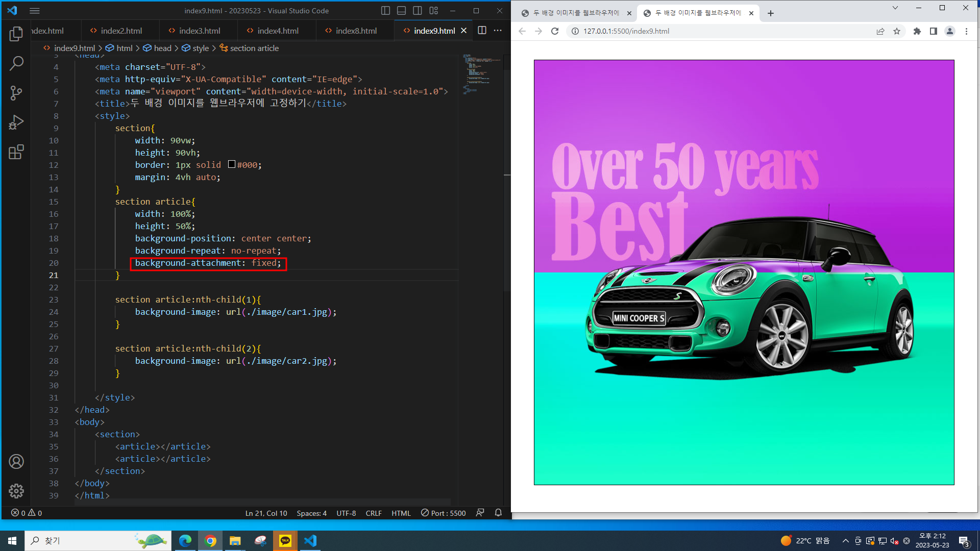Change indentation via Spaces: 4
Image resolution: width=980 pixels, height=551 pixels.
click(x=311, y=513)
